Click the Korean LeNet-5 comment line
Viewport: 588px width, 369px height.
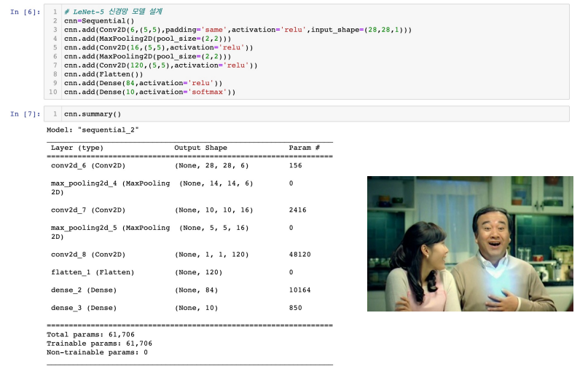tap(113, 12)
